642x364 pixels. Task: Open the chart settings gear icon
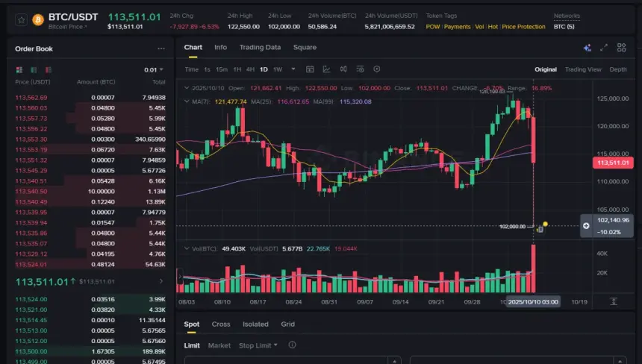(376, 69)
